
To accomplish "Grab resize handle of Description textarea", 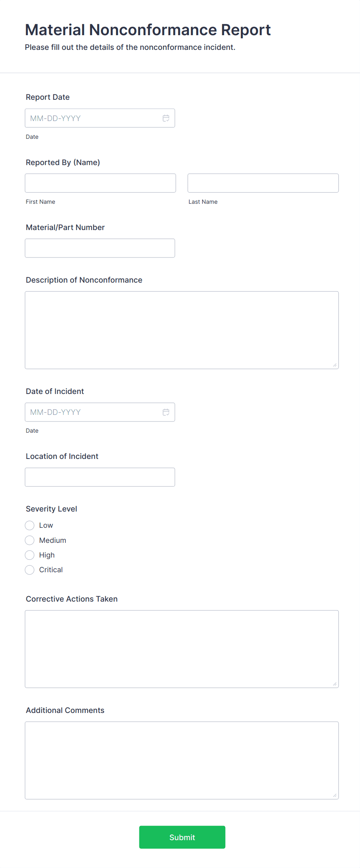I will (335, 365).
